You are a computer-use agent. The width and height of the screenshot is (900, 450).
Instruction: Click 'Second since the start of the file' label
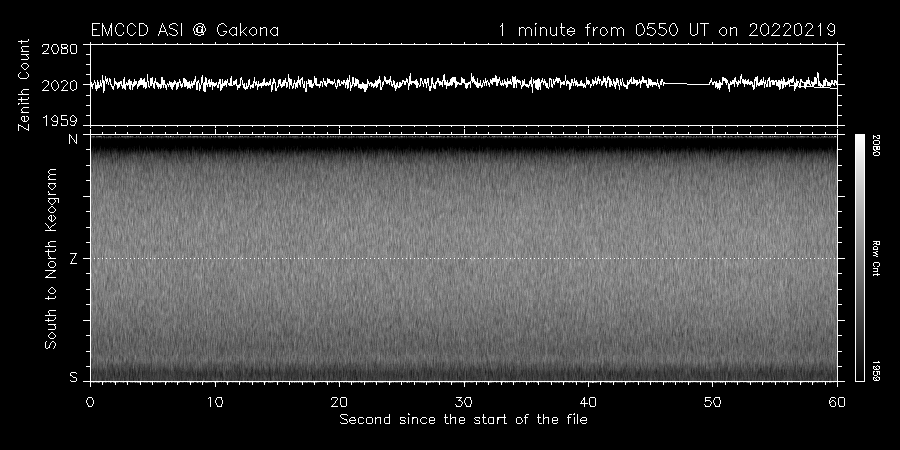463,420
